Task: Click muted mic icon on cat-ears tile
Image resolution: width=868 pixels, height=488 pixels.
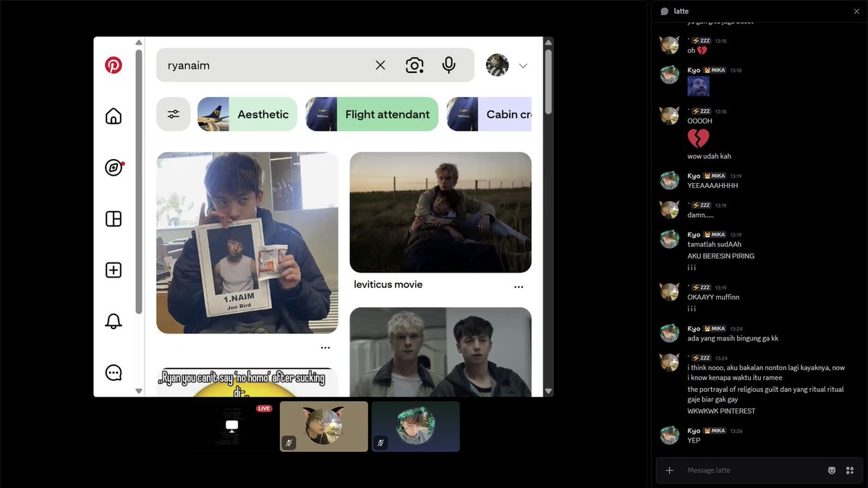Action: pos(289,442)
